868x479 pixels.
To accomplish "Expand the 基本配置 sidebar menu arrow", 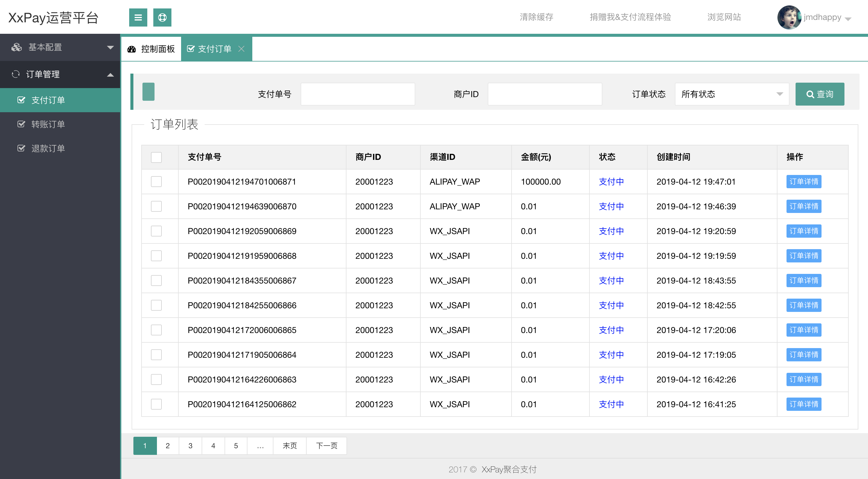I will pyautogui.click(x=110, y=47).
